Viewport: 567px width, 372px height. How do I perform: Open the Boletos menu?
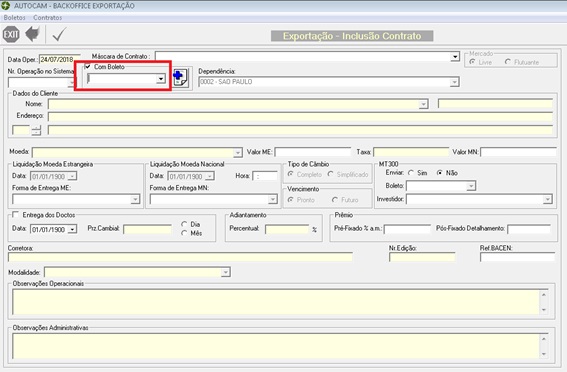(14, 17)
